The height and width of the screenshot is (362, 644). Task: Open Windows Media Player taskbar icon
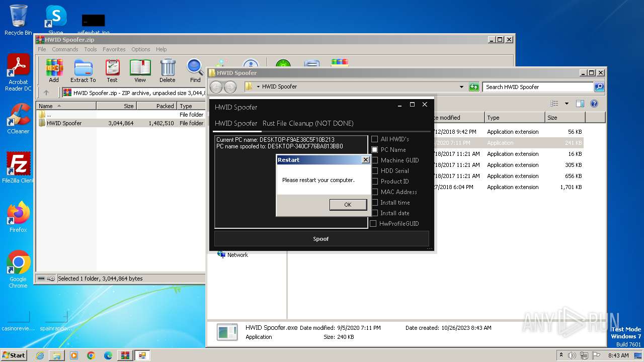74,355
